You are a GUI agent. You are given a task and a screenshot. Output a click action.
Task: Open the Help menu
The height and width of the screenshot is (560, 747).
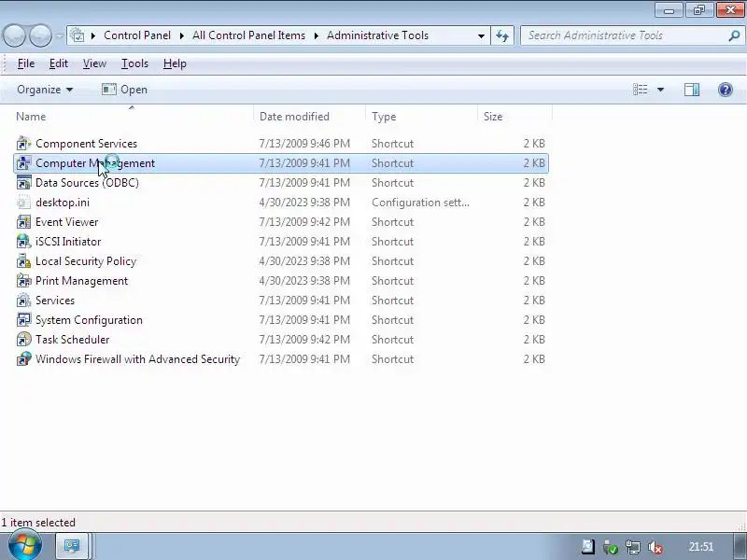175,63
